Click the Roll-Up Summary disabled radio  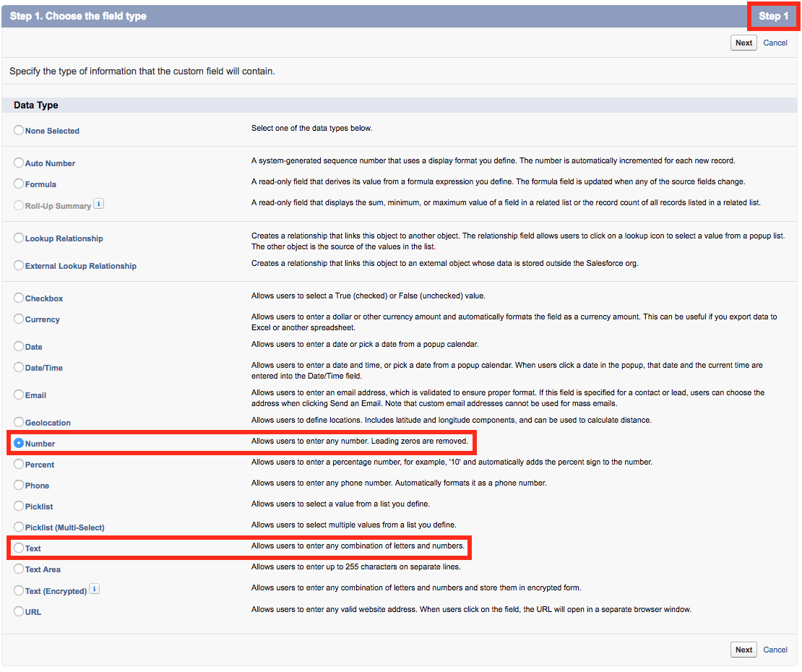click(19, 205)
